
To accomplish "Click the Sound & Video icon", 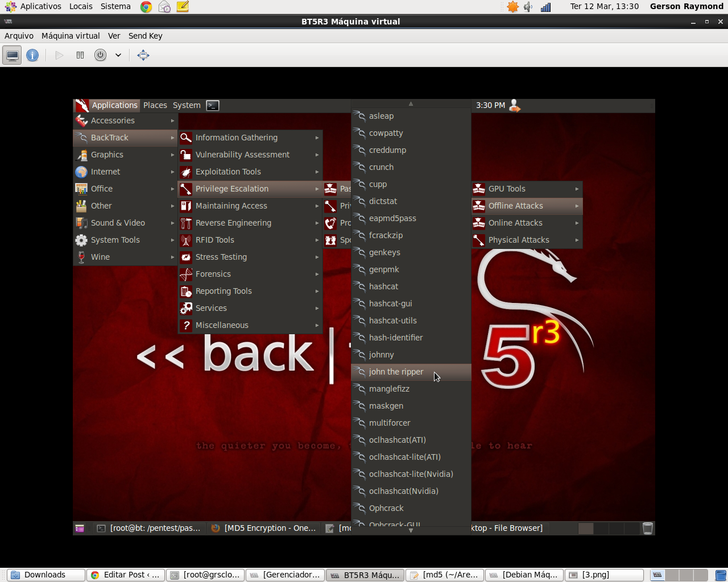I will [x=81, y=223].
